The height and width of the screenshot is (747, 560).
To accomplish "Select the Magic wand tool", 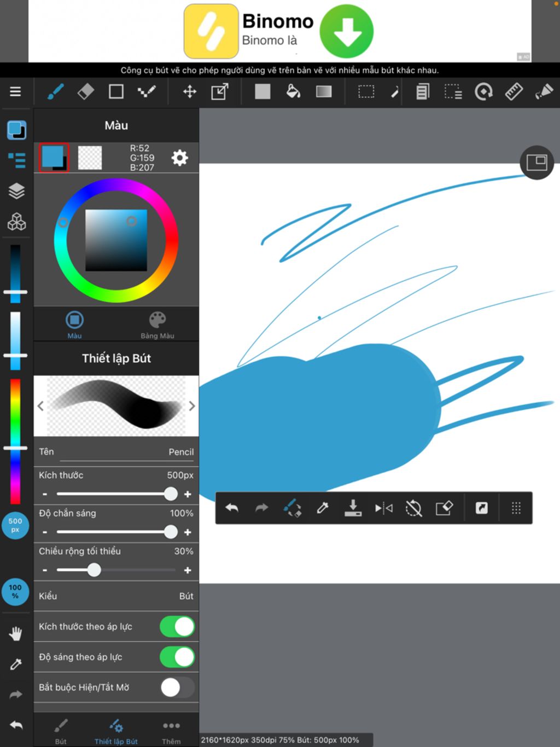I will pos(395,92).
